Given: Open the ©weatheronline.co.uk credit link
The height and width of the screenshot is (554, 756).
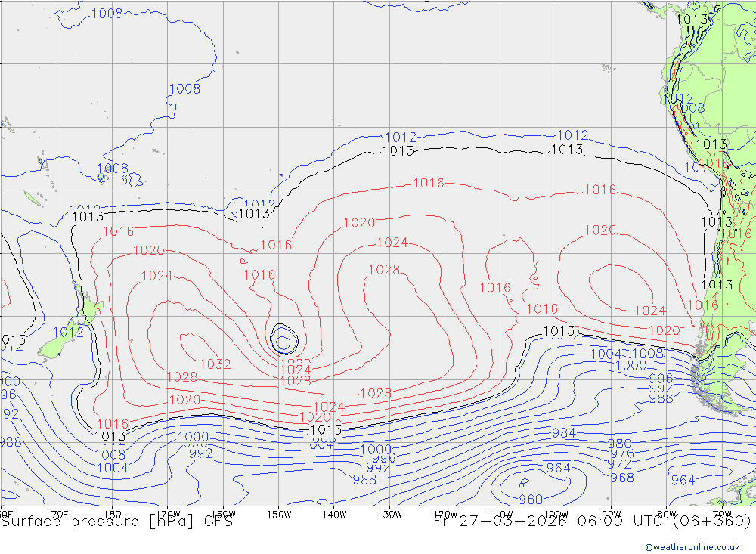Looking at the screenshot, I should (692, 546).
